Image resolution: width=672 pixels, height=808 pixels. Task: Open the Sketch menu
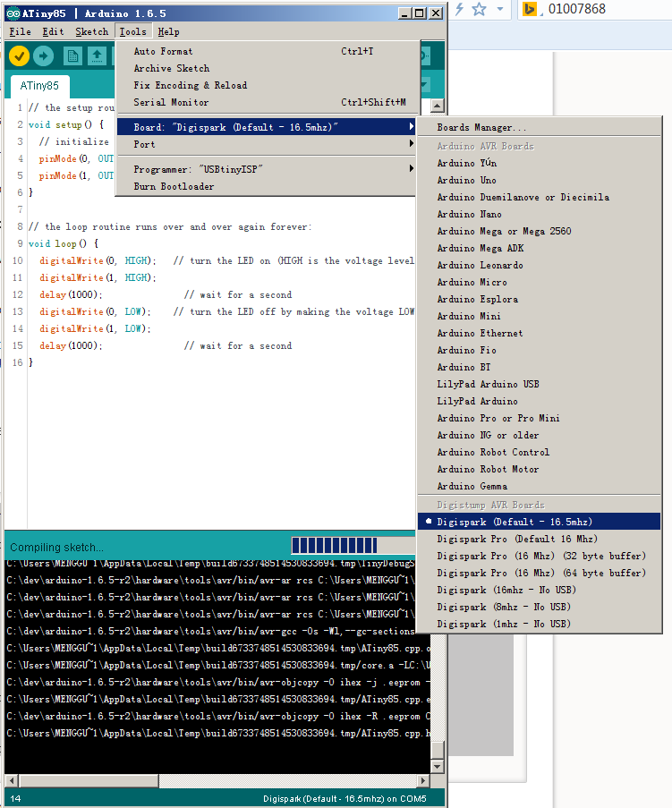[92, 31]
